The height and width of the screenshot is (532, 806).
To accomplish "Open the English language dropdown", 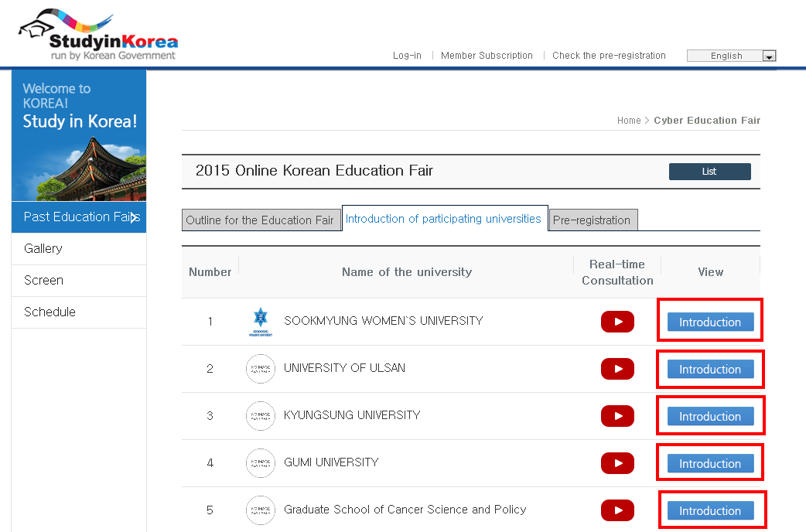I will click(x=732, y=56).
